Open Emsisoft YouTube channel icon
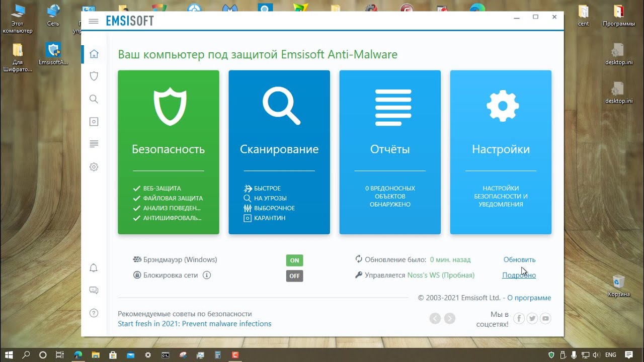 [x=545, y=318]
